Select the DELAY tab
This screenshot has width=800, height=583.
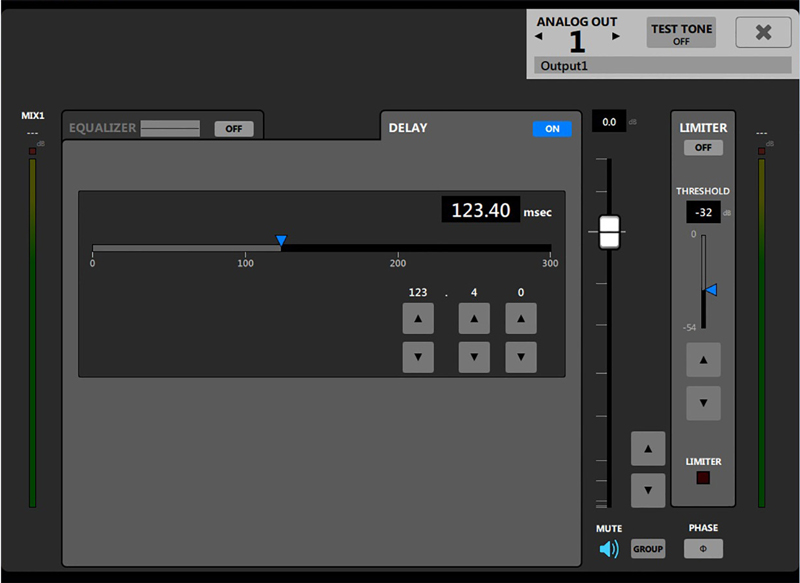click(408, 128)
